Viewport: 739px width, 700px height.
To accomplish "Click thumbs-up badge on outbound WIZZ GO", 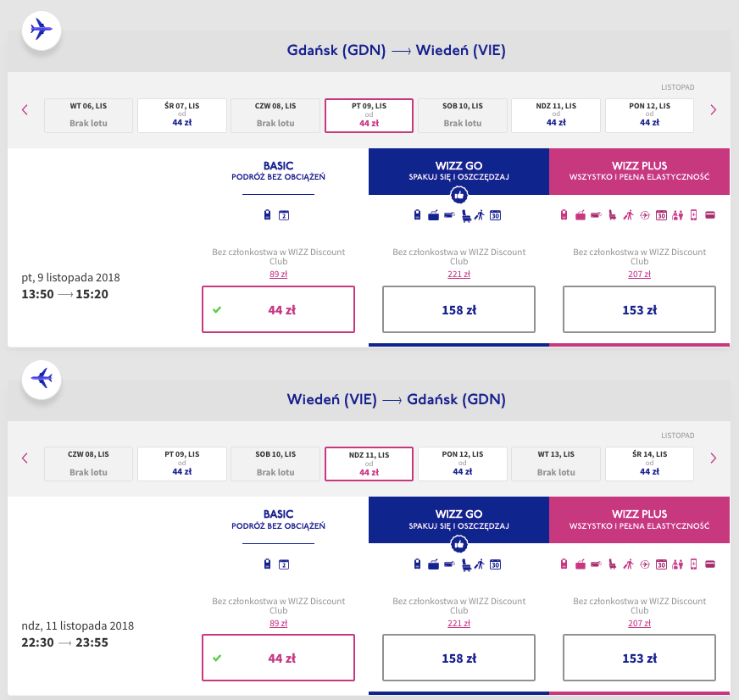I will point(458,195).
